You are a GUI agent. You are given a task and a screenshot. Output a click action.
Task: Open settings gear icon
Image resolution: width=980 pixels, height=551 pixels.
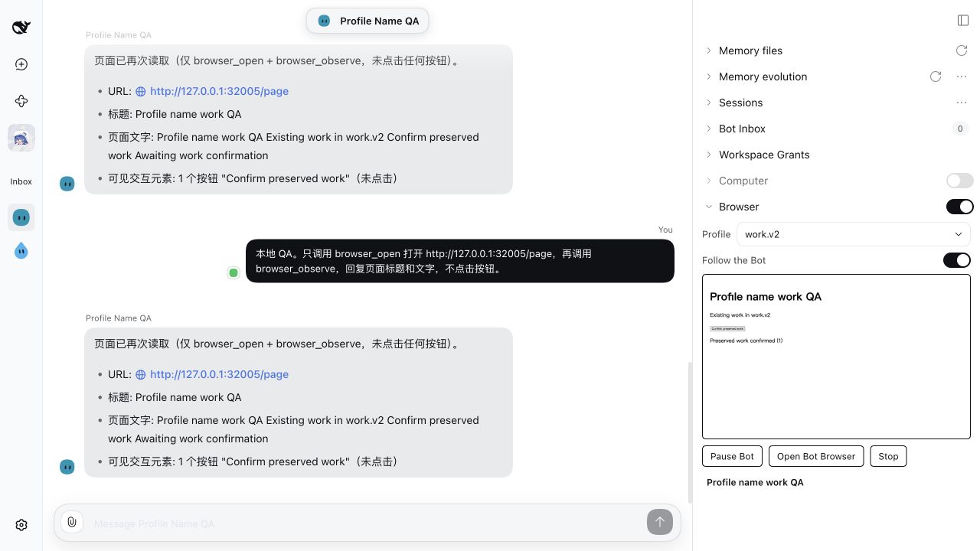click(x=21, y=525)
